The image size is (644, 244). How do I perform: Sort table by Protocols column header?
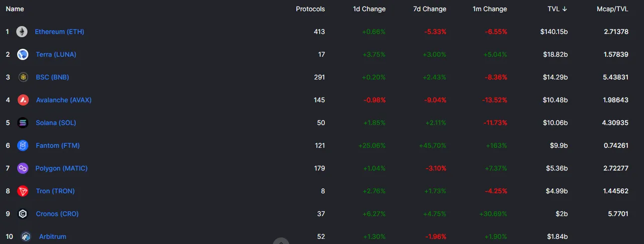tap(310, 9)
